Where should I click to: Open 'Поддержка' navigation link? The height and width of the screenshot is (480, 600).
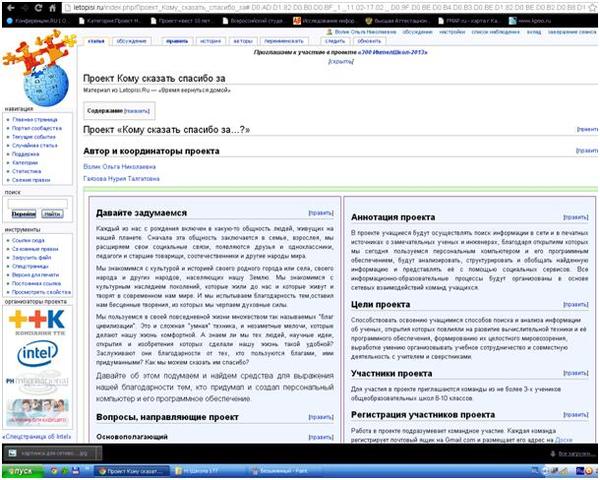coord(25,154)
